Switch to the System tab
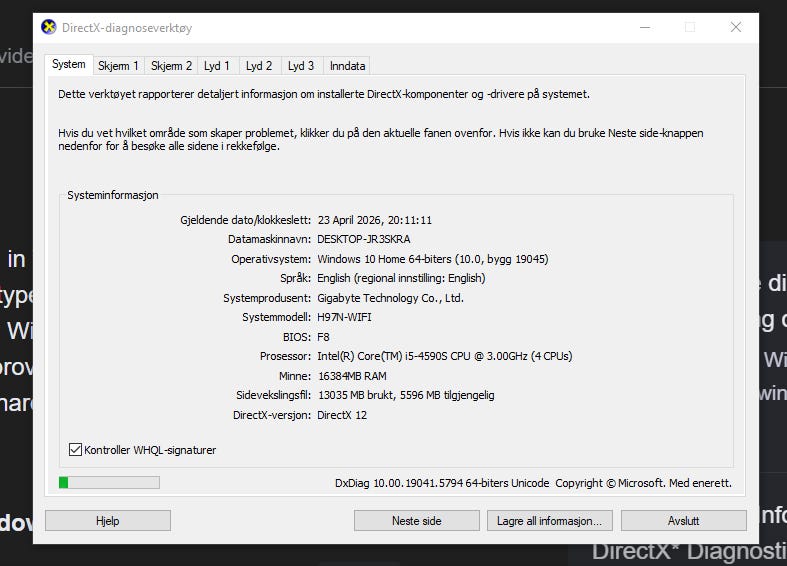Screen dimensions: 787x566 pos(69,65)
